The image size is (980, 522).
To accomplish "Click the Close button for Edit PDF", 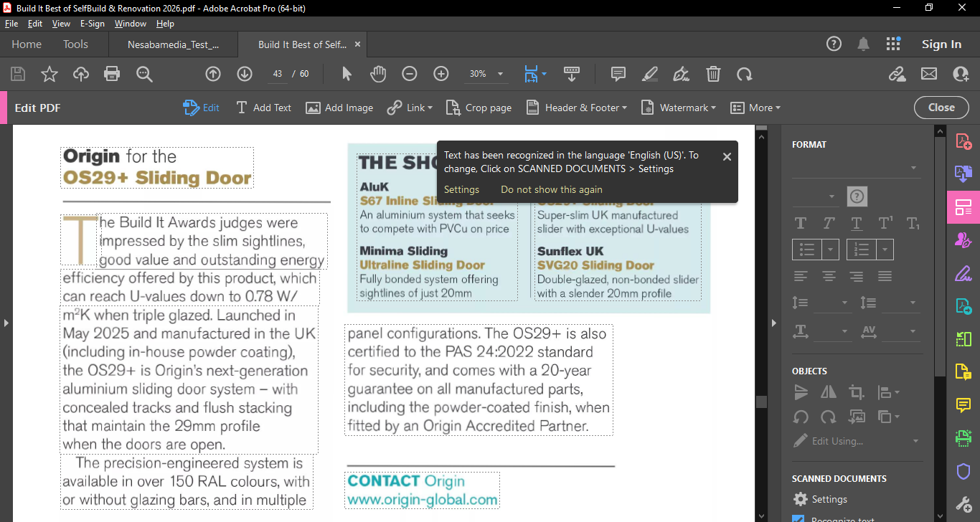I will click(x=941, y=108).
